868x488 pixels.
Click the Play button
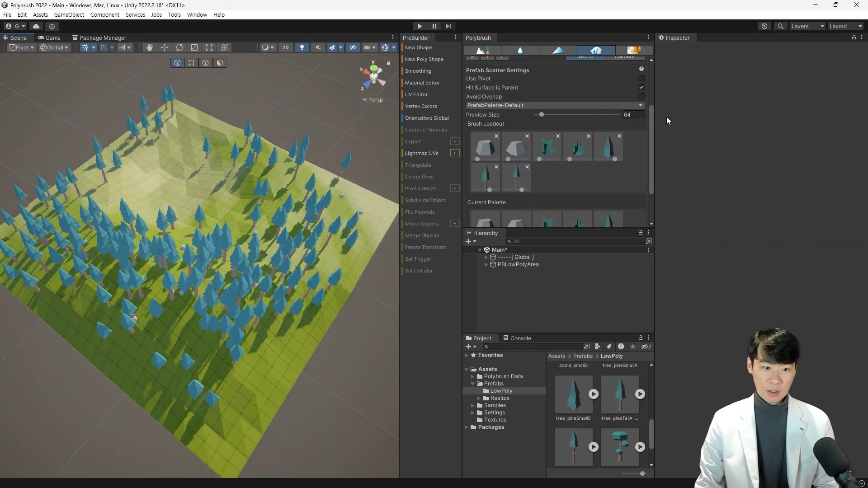pos(420,26)
